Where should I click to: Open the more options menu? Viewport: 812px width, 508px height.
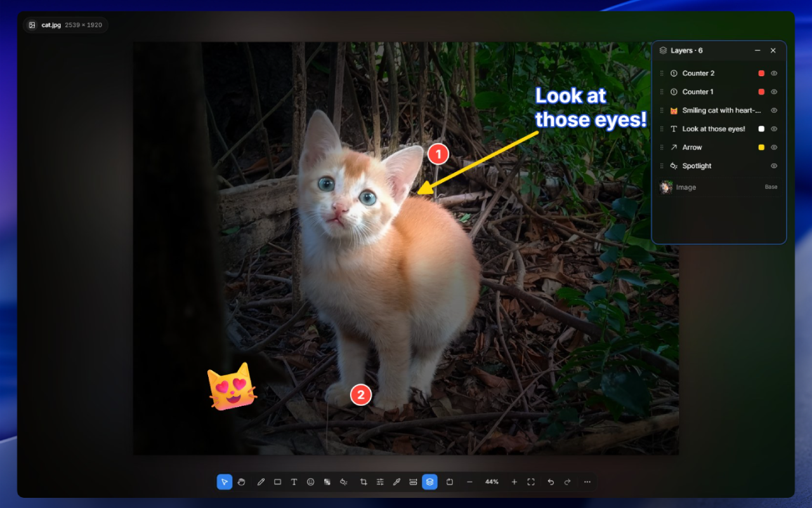[587, 482]
